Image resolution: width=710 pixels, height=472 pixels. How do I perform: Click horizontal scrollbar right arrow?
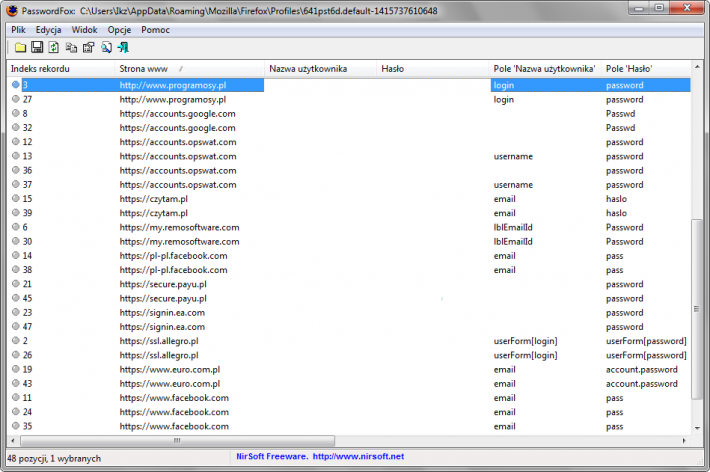pos(684,440)
